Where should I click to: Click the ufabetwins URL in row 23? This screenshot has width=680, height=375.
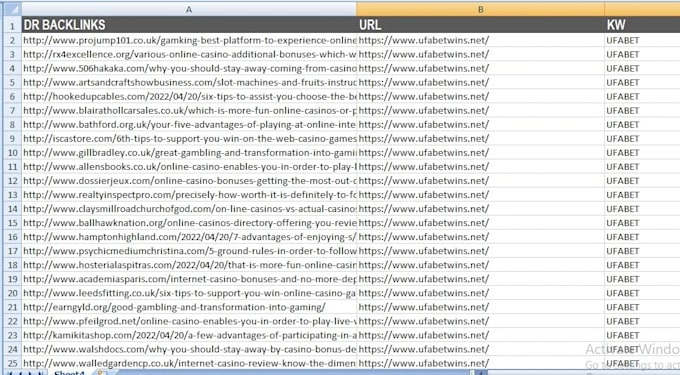424,335
